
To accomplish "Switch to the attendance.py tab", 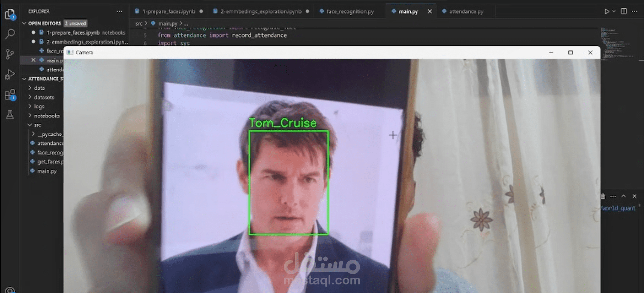I will click(x=466, y=11).
